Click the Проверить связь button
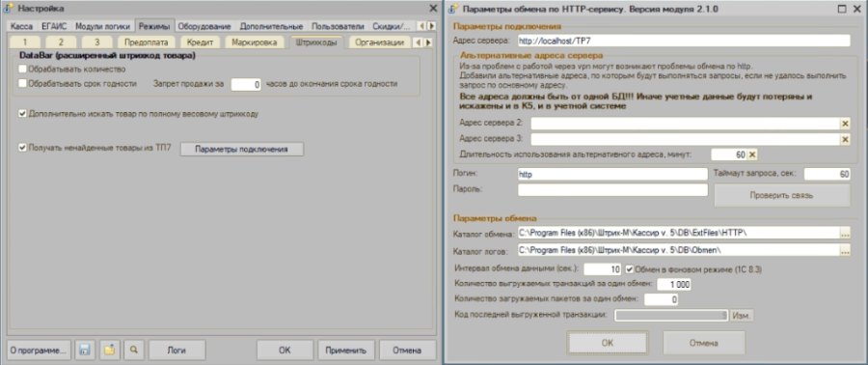The image size is (868, 365). (781, 195)
